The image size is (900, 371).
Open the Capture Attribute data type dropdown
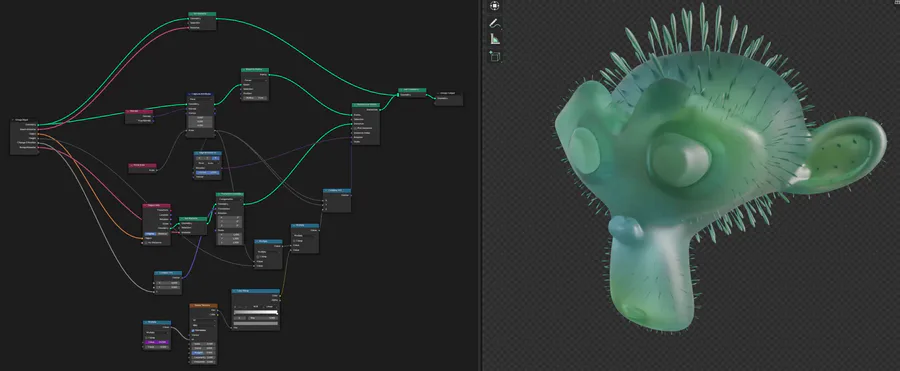(x=200, y=98)
